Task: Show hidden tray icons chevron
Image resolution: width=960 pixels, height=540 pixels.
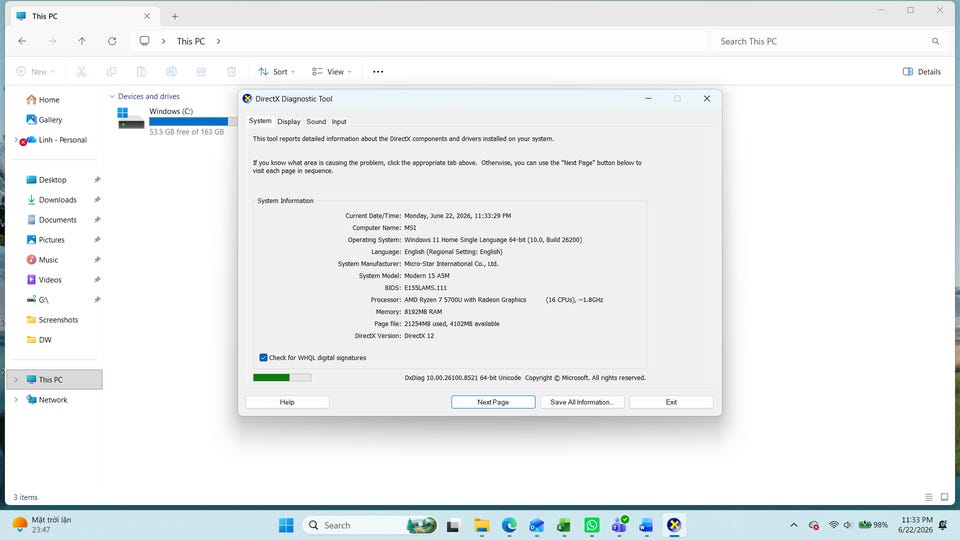Action: point(794,525)
